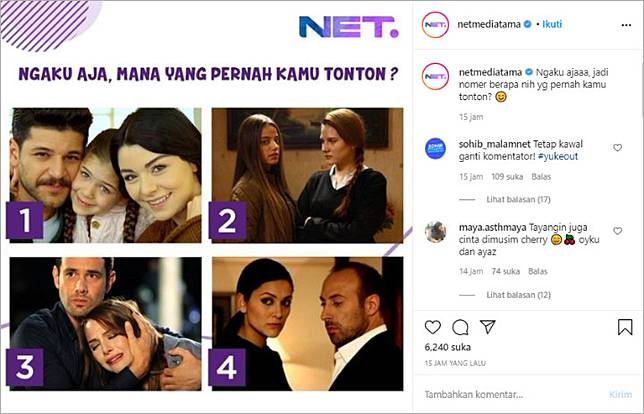Click the Kirim button to post the comment
The image size is (644, 414).
coord(620,395)
